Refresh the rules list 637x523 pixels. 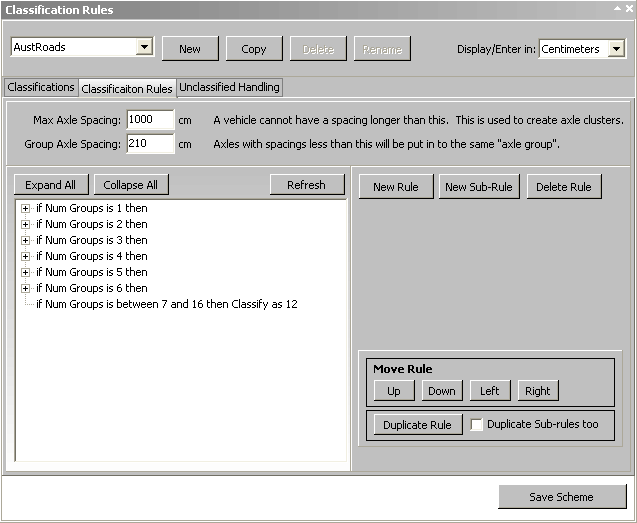[306, 185]
